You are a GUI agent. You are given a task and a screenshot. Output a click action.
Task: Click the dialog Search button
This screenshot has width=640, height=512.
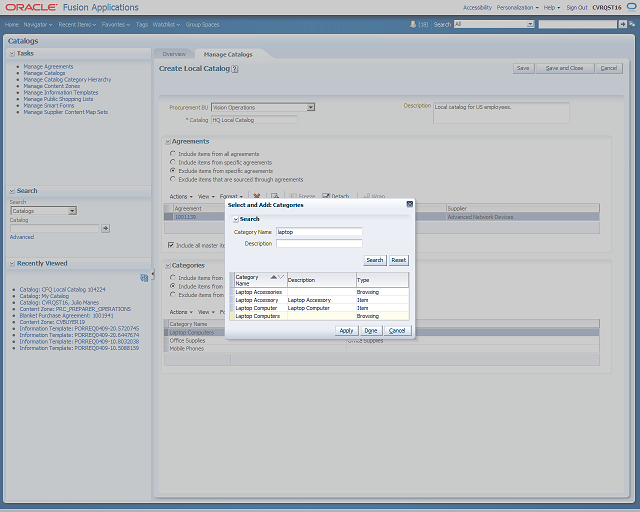(x=375, y=260)
